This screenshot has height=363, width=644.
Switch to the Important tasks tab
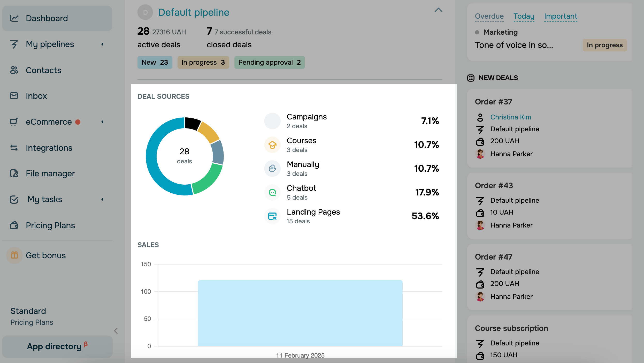[x=560, y=16]
